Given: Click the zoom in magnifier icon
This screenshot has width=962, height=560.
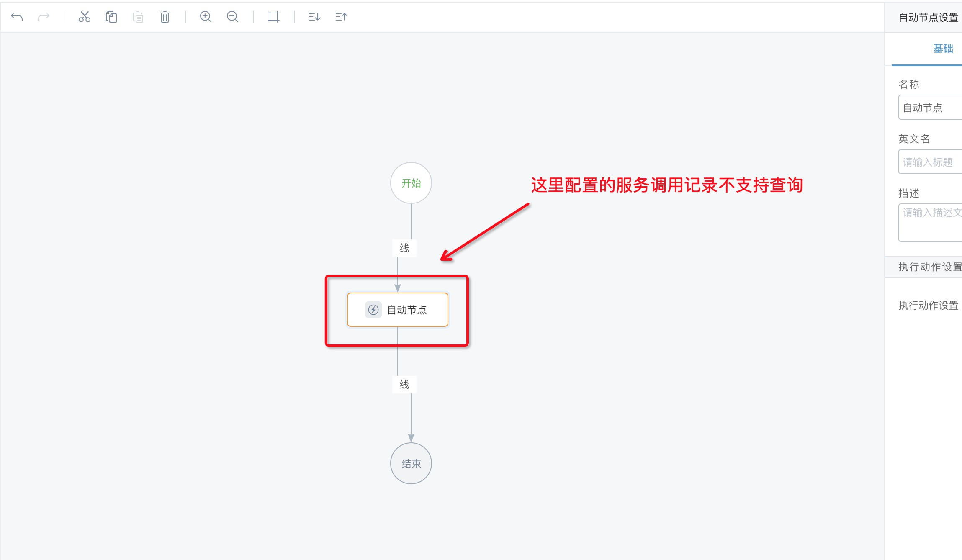Looking at the screenshot, I should coord(206,17).
